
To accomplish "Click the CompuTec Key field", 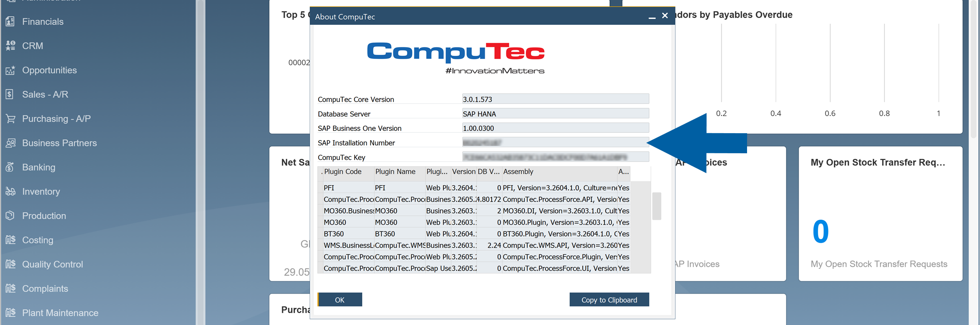I will click(x=555, y=157).
